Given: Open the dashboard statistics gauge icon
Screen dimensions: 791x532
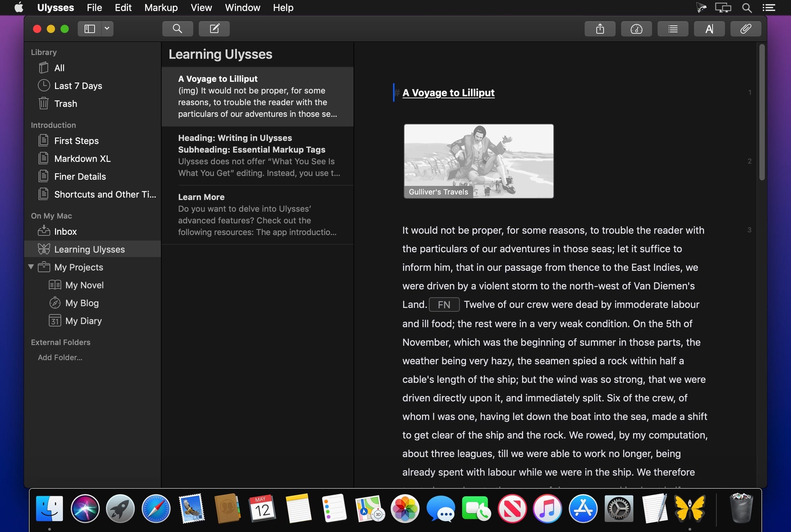Looking at the screenshot, I should click(636, 29).
